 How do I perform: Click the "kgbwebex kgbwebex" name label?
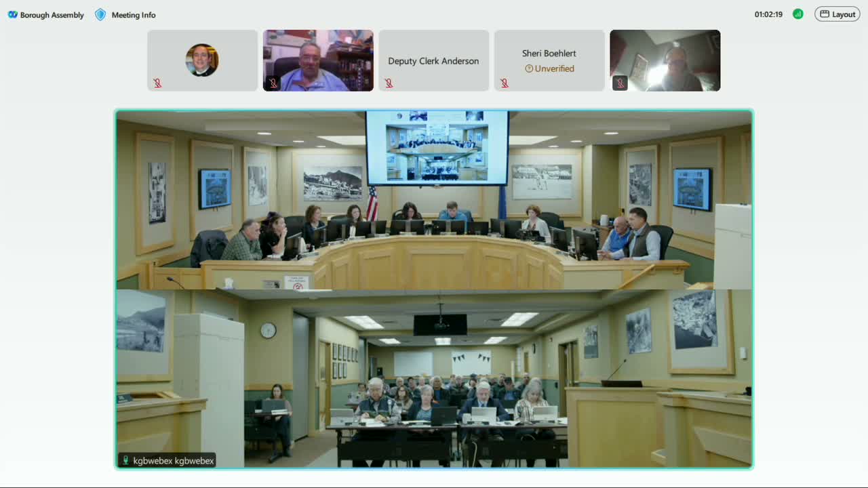tap(174, 461)
